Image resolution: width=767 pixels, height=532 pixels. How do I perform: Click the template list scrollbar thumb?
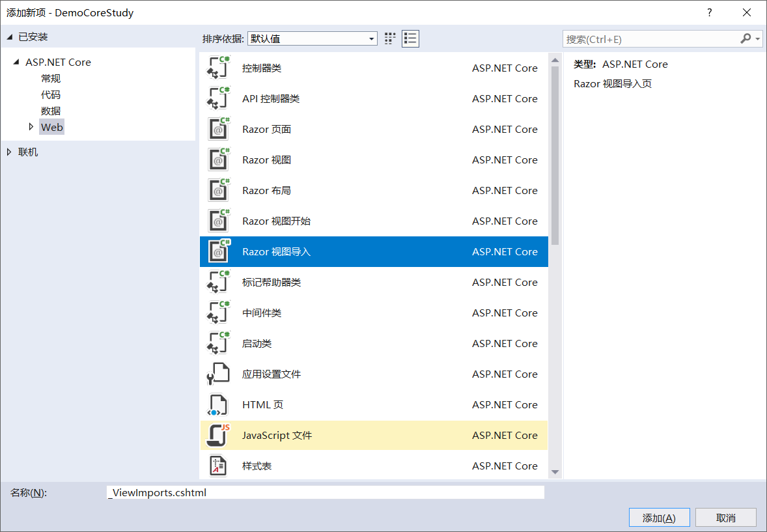click(555, 155)
